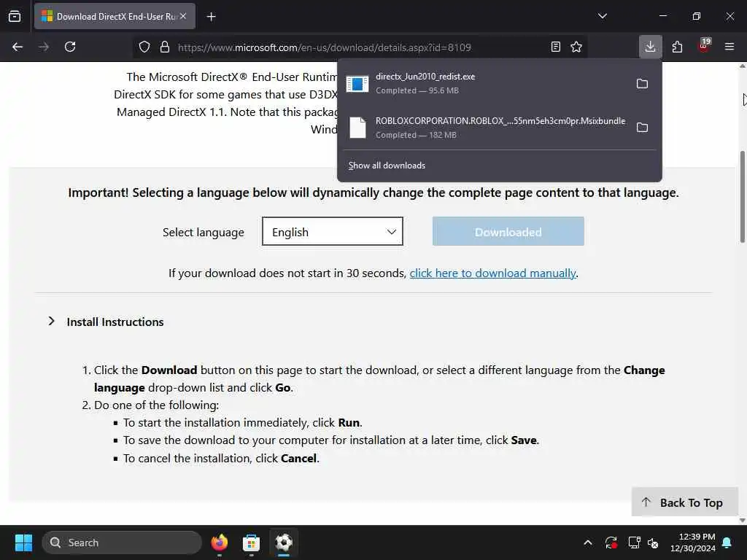The image size is (747, 560).
Task: Click the sync status tray icon
Action: 611,542
